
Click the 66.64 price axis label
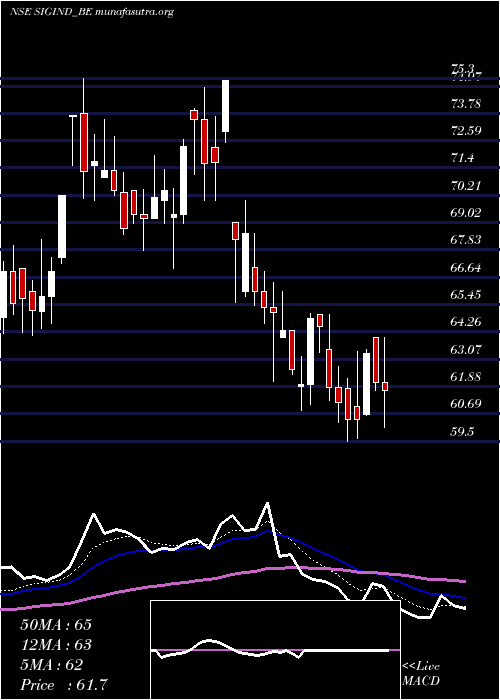[x=466, y=268]
